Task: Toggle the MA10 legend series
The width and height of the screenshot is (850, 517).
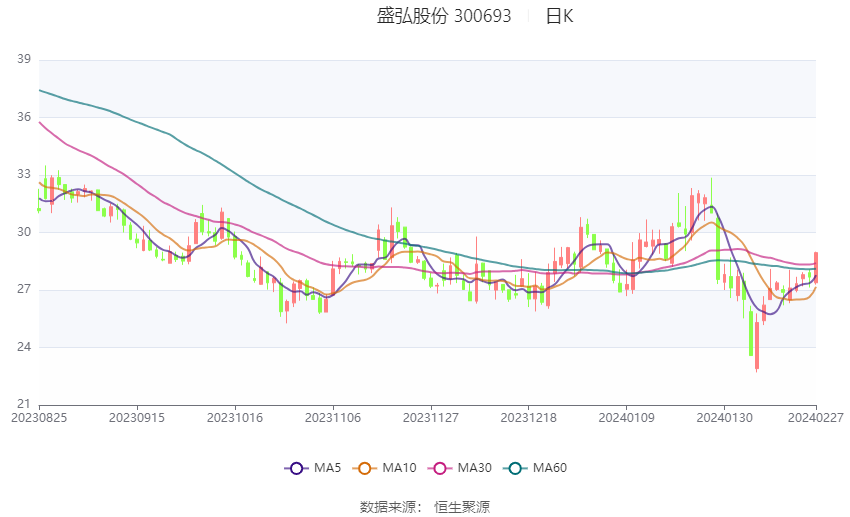Action: [384, 468]
